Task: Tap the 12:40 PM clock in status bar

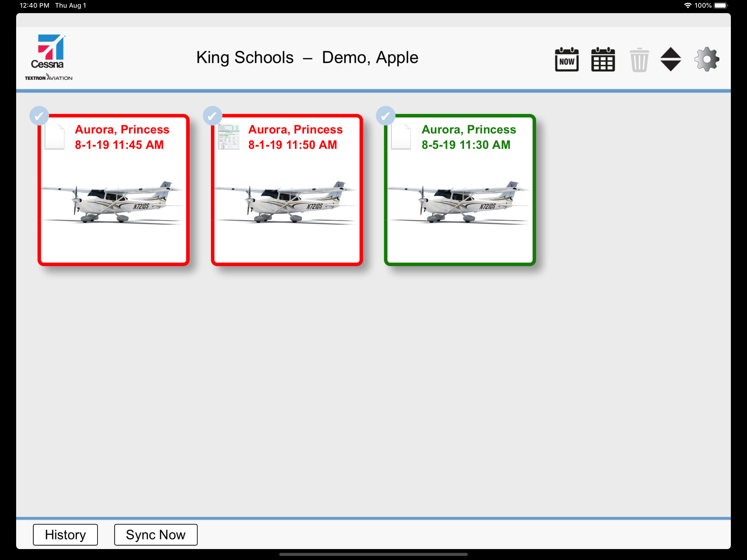Action: tap(34, 5)
